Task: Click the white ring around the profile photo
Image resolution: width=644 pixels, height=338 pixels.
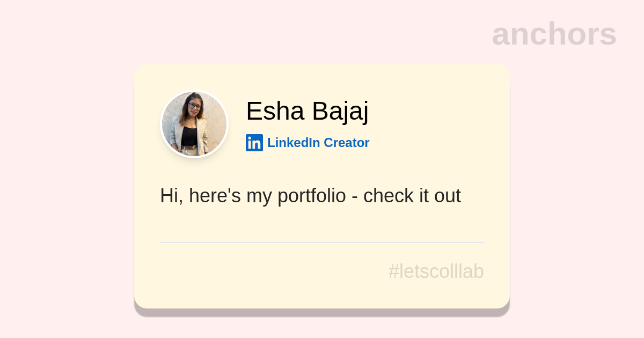Action: click(x=194, y=91)
